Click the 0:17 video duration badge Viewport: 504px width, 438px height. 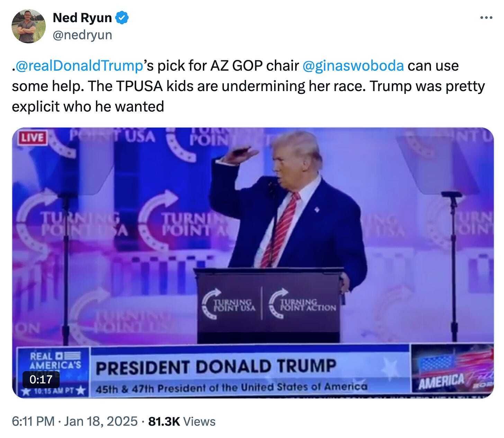(41, 379)
